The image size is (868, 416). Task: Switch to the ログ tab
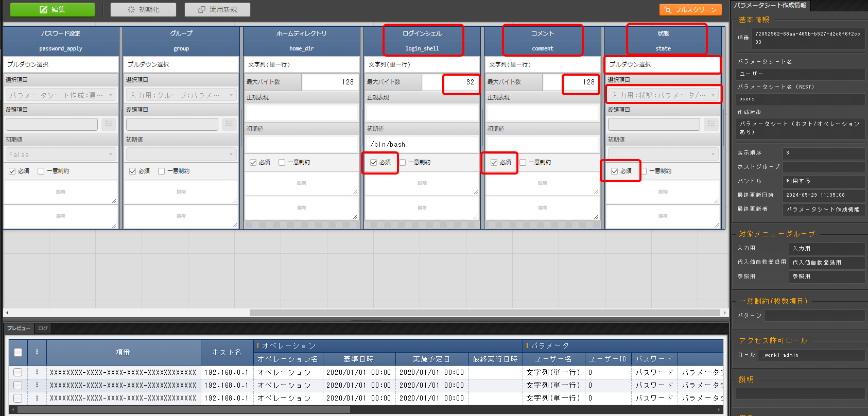coord(43,328)
